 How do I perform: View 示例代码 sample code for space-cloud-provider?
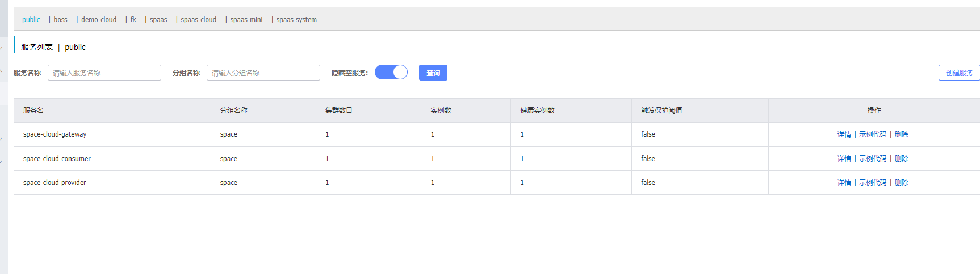[x=873, y=183]
